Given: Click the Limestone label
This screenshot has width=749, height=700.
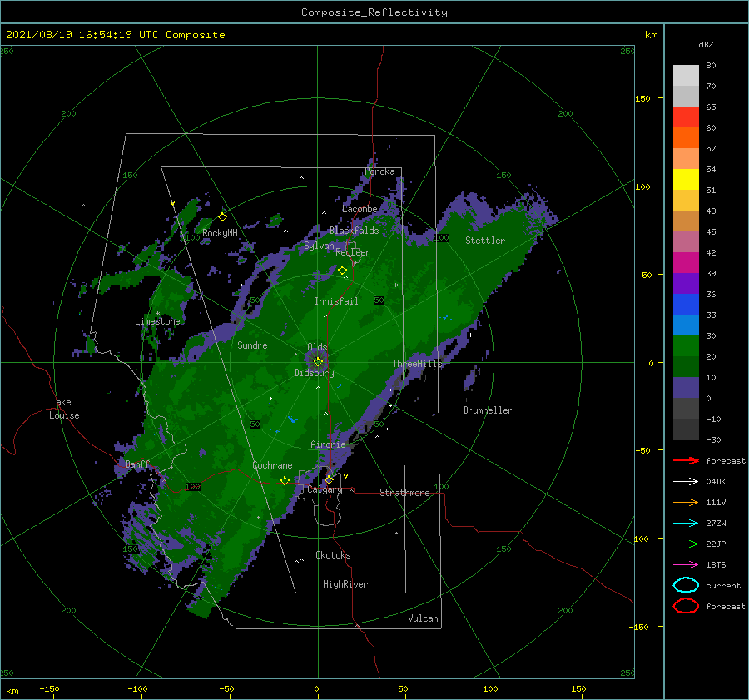Looking at the screenshot, I should coord(157,321).
